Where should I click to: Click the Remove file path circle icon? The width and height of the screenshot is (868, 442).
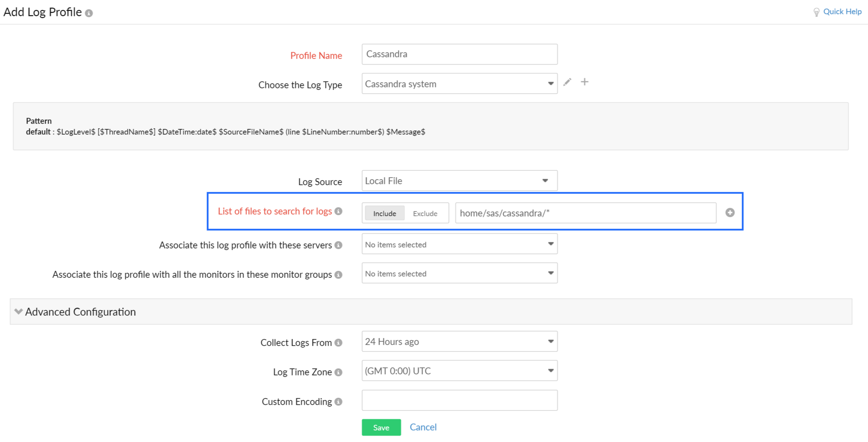coord(730,213)
